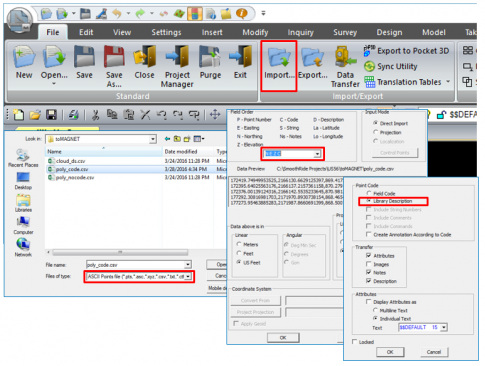Expand the Translation Tables dropdown
Viewport: 485px width, 366px height.
click(448, 82)
